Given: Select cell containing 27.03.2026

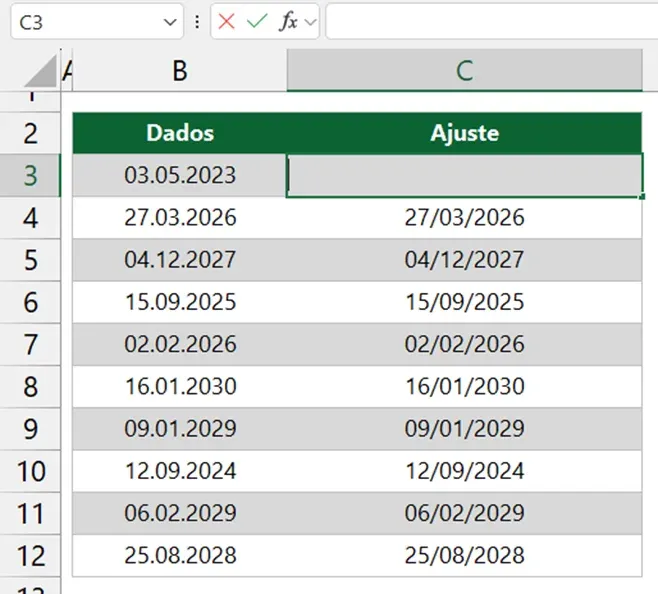Looking at the screenshot, I should click(180, 218).
